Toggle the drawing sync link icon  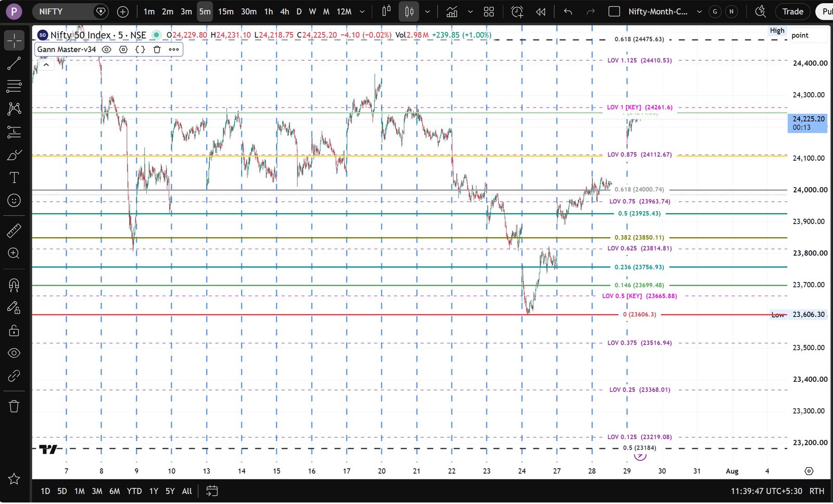pyautogui.click(x=14, y=376)
